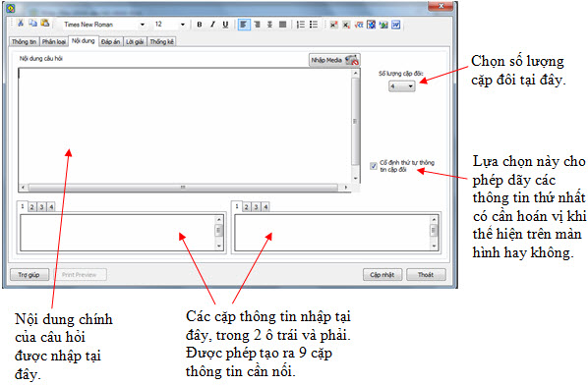Switch to the Phân loại tab
Viewport: 588px width, 385px height.
coord(54,41)
